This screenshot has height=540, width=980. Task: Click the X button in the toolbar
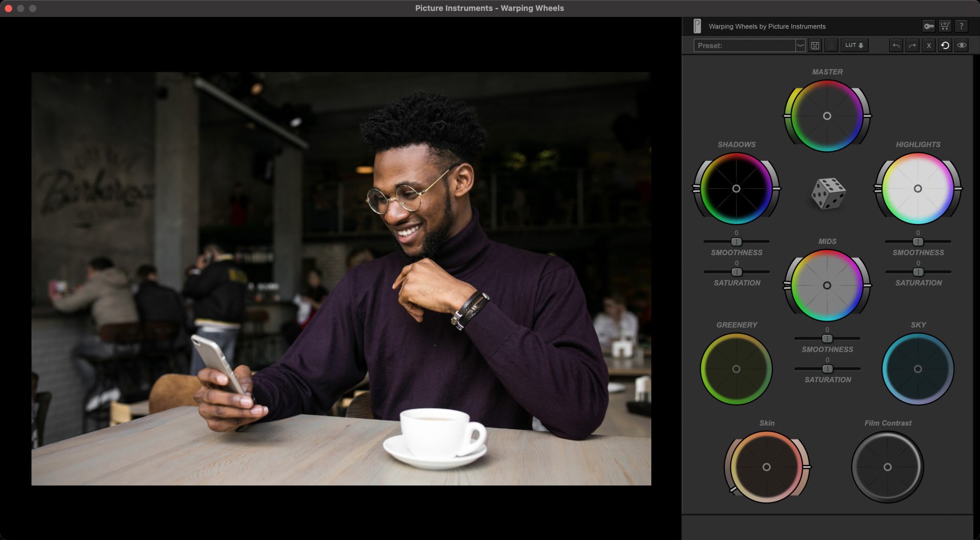[x=928, y=45]
